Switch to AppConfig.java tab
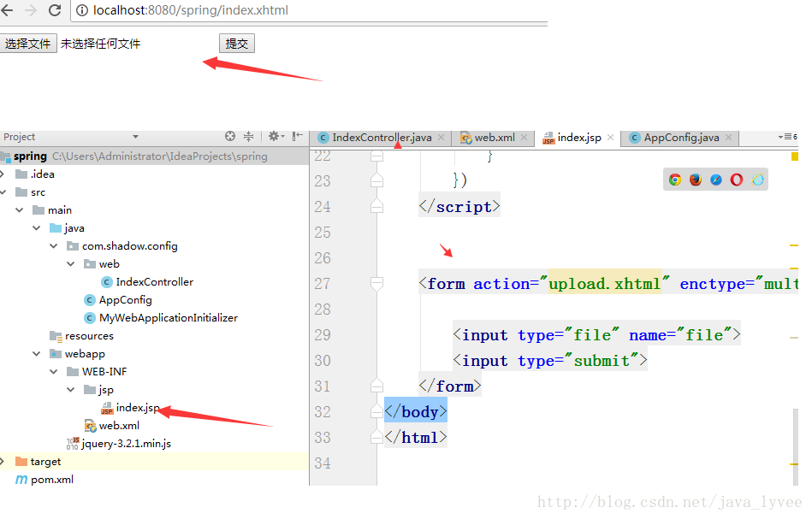 click(x=681, y=138)
